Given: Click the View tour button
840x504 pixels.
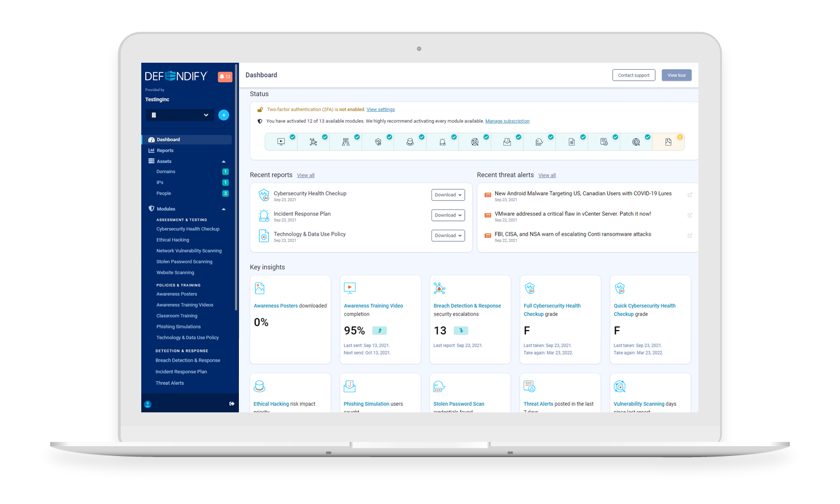Looking at the screenshot, I should 676,75.
